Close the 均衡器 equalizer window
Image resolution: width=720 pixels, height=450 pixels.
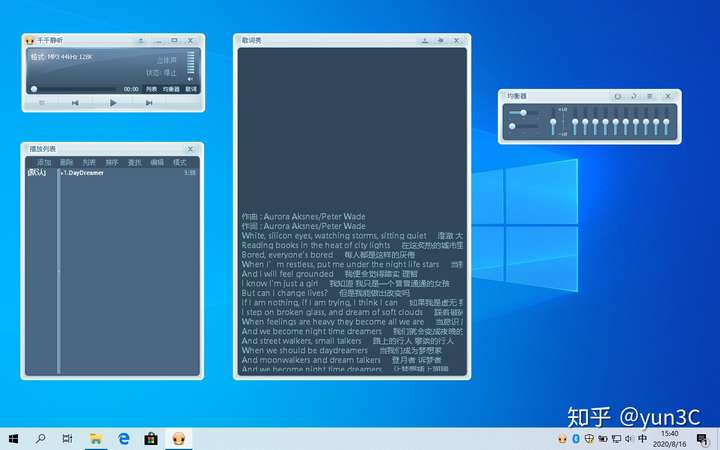click(x=668, y=96)
